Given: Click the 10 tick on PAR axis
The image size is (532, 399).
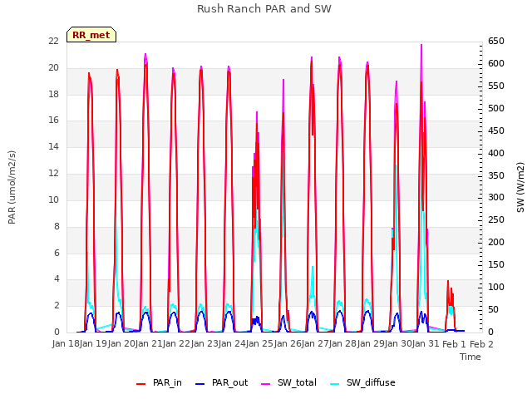Looking at the screenshot, I should click(53, 199).
